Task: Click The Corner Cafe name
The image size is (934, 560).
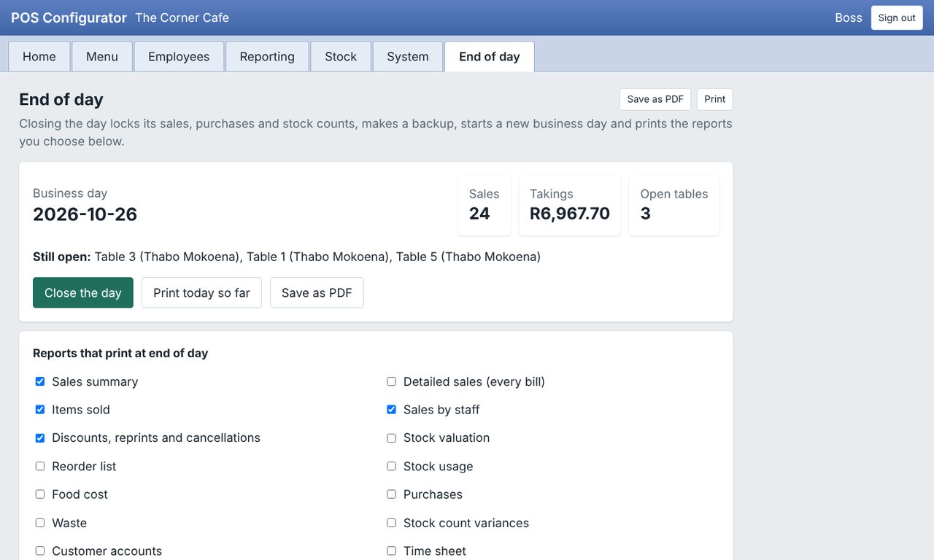Action: pos(182,17)
